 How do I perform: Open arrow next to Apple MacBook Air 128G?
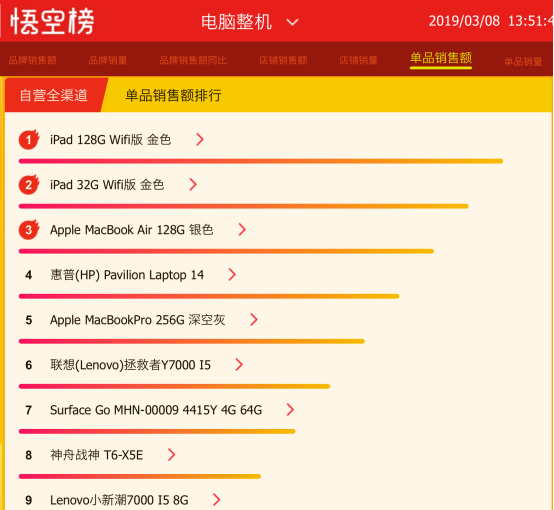click(x=242, y=230)
